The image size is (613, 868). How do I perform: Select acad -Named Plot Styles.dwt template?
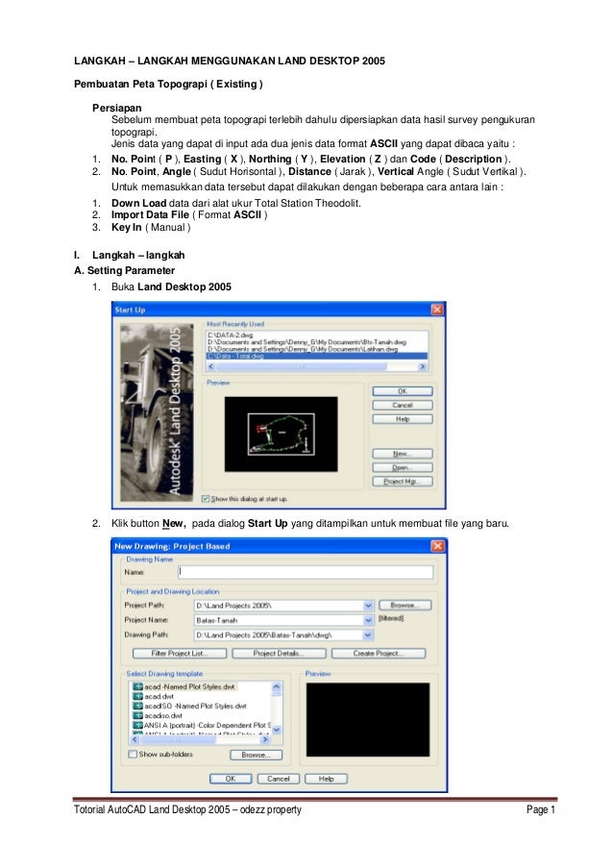tap(184, 687)
